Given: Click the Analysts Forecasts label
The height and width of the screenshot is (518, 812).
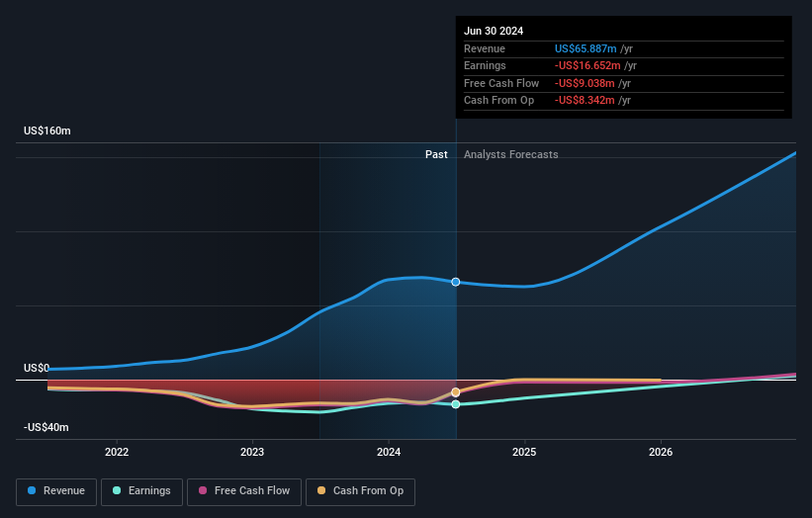Looking at the screenshot, I should point(511,154).
